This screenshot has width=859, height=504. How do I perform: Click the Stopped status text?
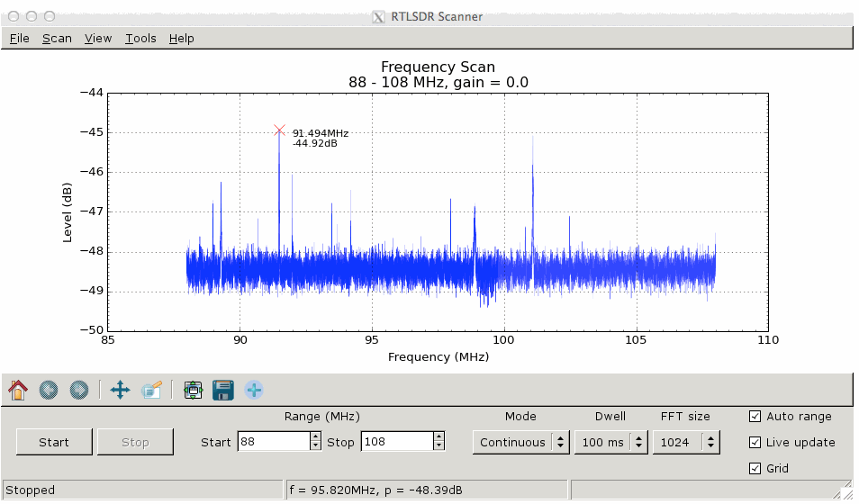tap(30, 490)
